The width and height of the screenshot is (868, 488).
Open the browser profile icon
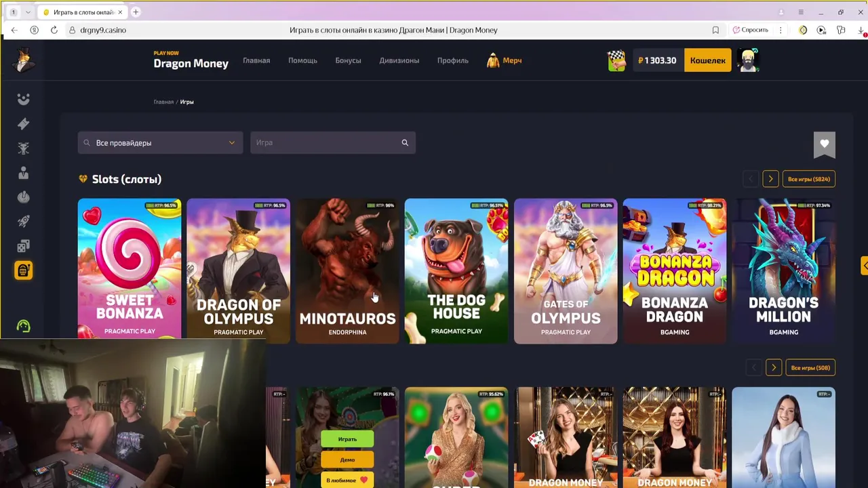[x=781, y=12]
